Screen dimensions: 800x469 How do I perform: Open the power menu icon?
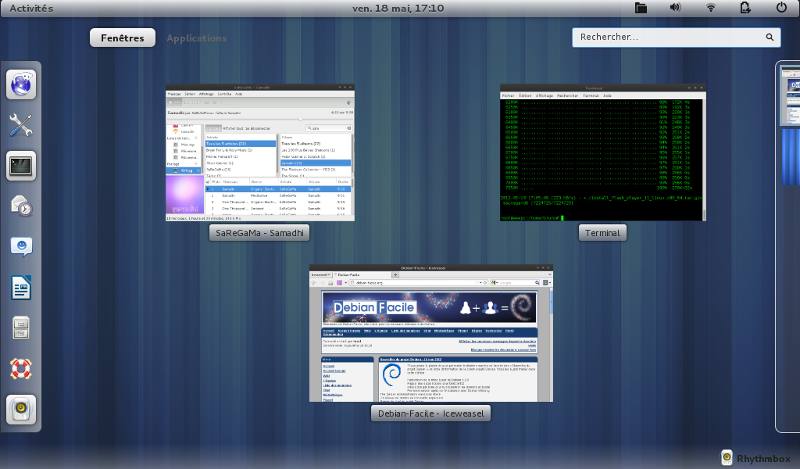(x=781, y=8)
